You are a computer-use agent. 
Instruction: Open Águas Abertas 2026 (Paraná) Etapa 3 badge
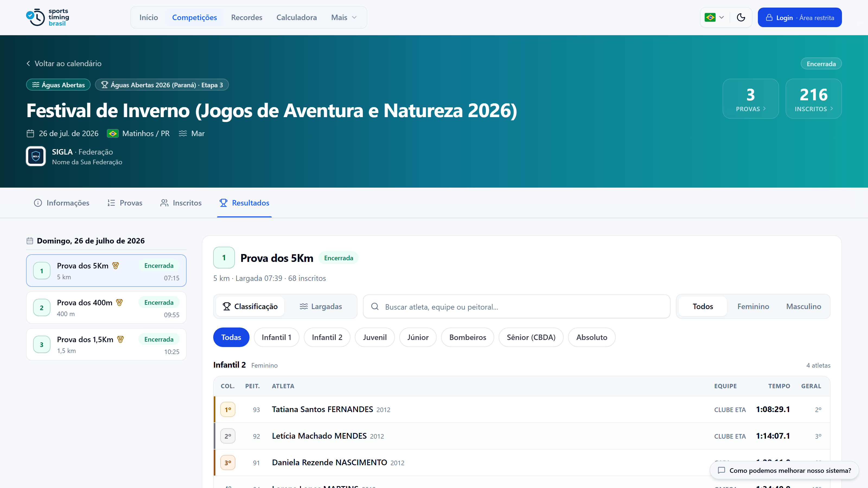(162, 85)
